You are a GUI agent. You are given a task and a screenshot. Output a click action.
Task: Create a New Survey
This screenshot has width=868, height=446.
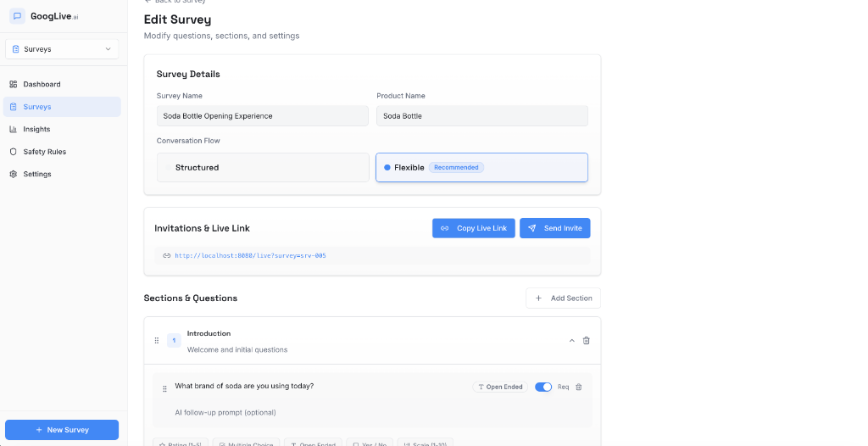62,430
